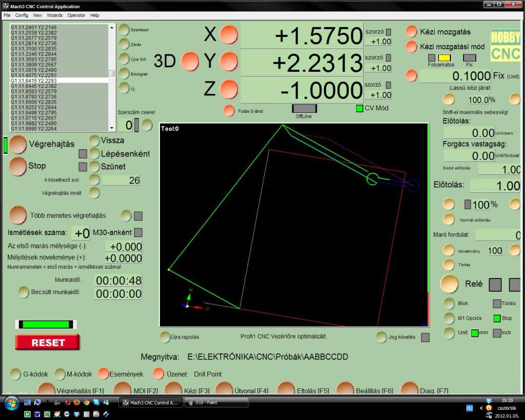Viewport: 525px width, 420px height.
Task: Open 010 - Paint from the taskbar
Action: [x=216, y=403]
